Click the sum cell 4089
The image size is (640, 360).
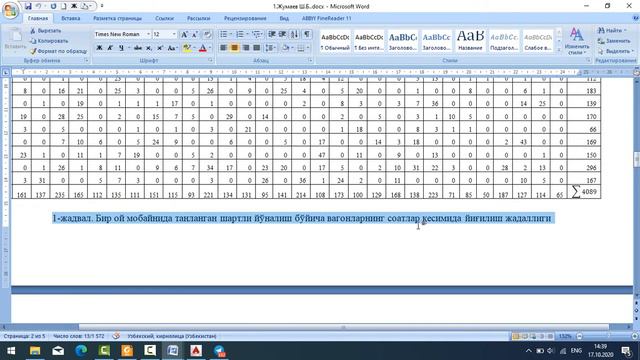pyautogui.click(x=584, y=192)
